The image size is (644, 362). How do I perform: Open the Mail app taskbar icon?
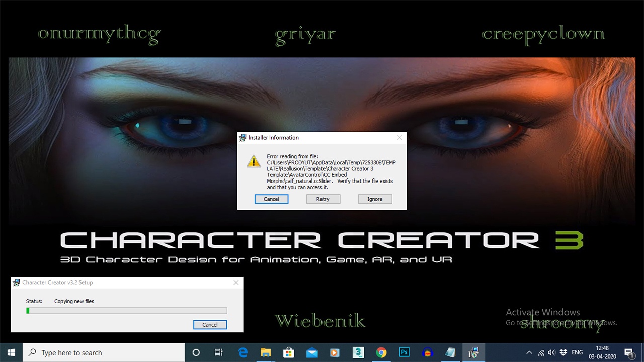tap(312, 352)
